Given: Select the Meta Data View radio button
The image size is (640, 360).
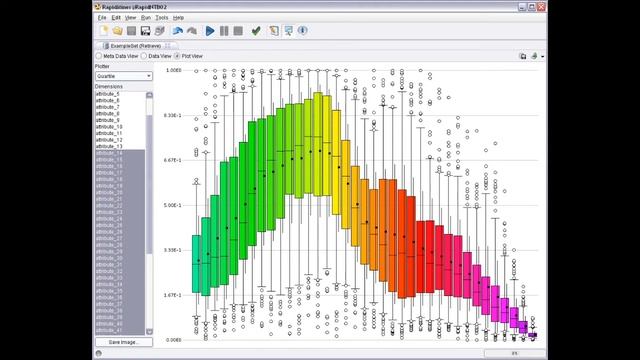Looking at the screenshot, I should 99,56.
